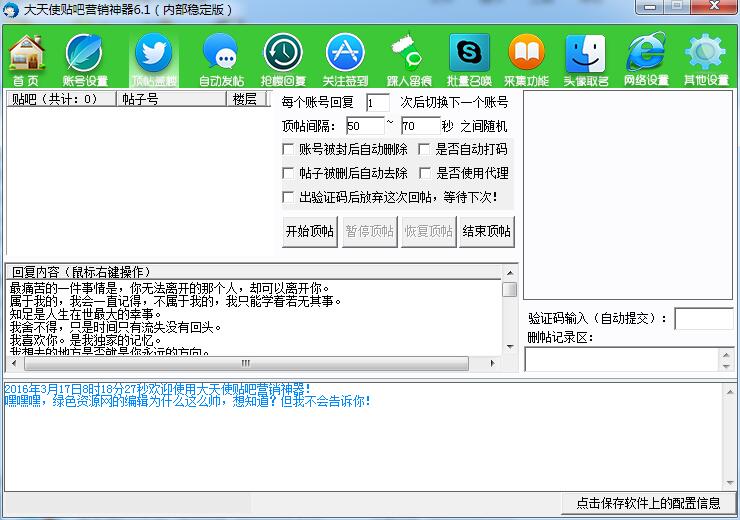Image resolution: width=740 pixels, height=520 pixels.
Task: Open 其他设置 gear icon
Action: pos(706,59)
